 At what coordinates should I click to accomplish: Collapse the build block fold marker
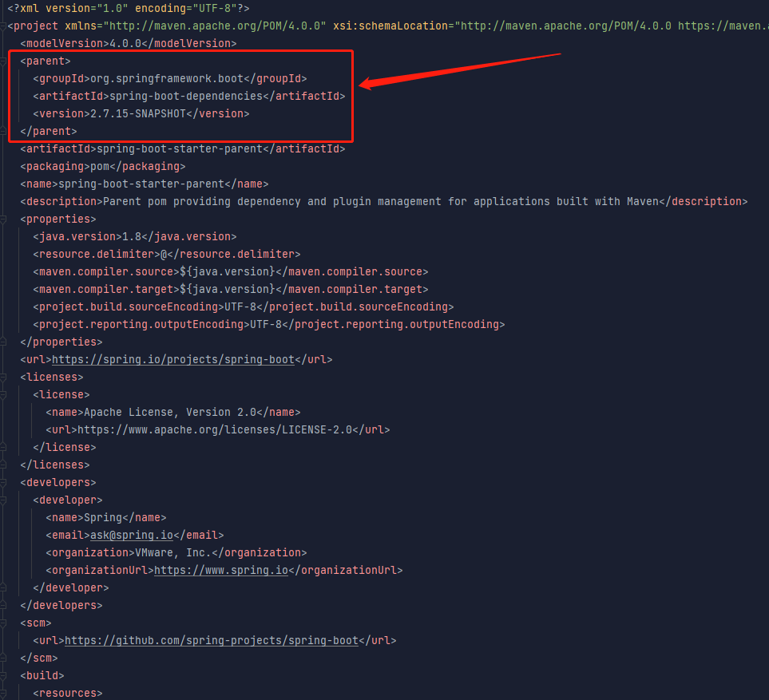pos(2,675)
